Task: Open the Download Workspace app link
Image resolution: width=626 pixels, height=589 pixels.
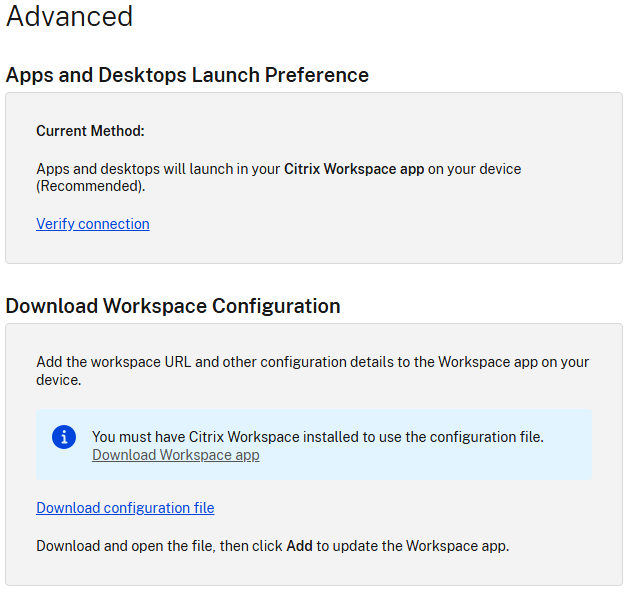Action: click(x=175, y=455)
